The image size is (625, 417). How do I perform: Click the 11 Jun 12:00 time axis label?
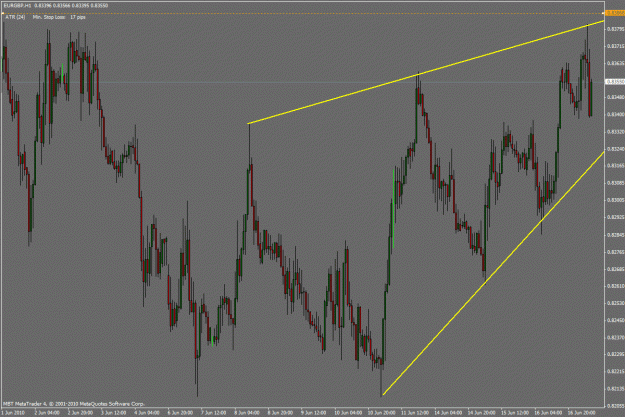tap(415, 413)
